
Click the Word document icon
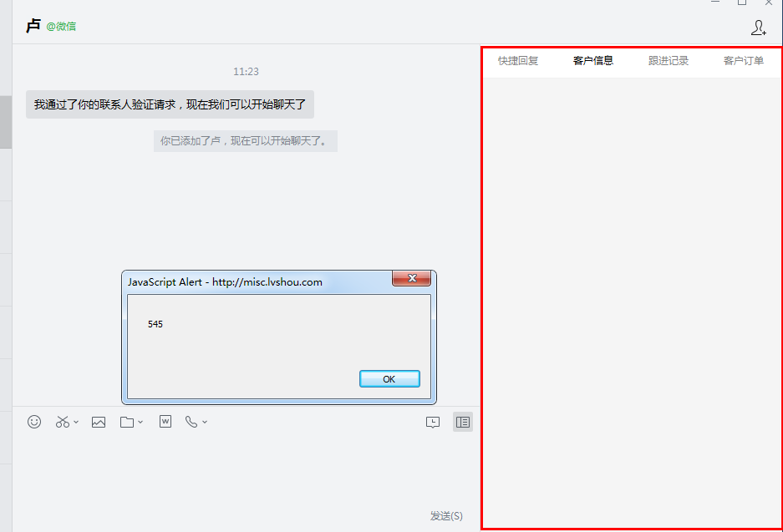165,422
